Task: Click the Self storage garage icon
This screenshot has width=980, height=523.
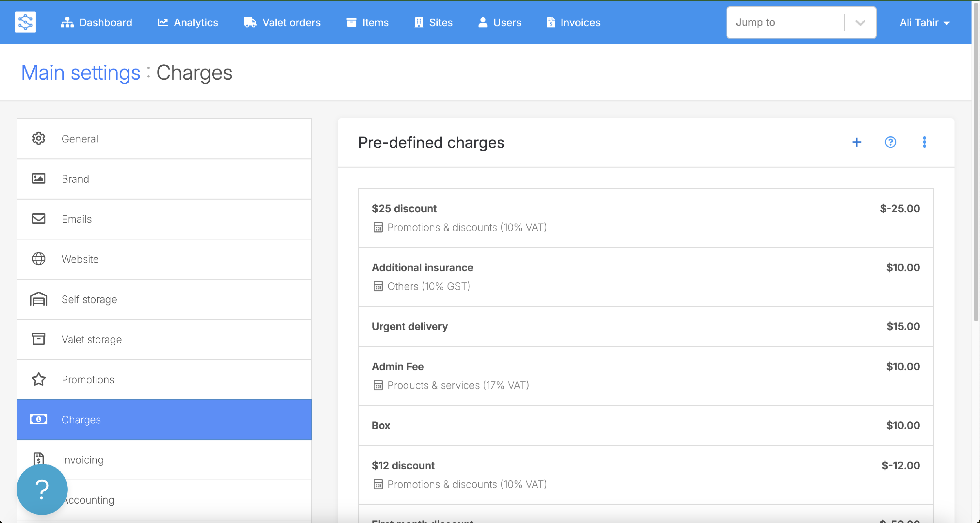Action: [x=39, y=299]
